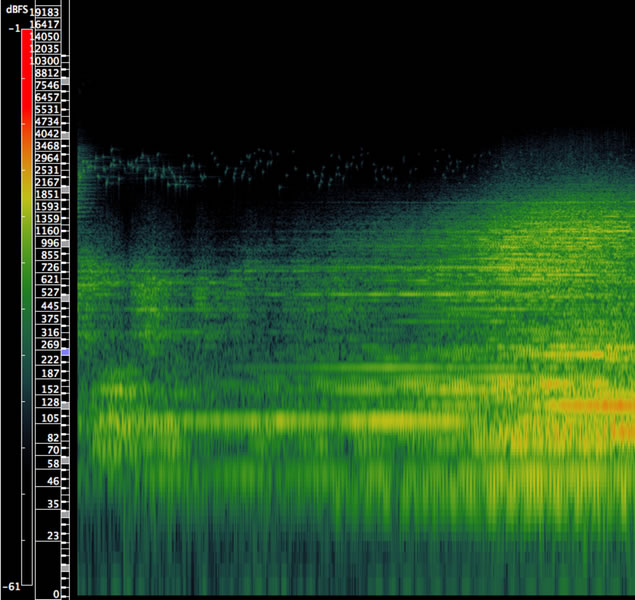Click the 222 Hz frequency label
The width and height of the screenshot is (635, 600).
pos(47,358)
